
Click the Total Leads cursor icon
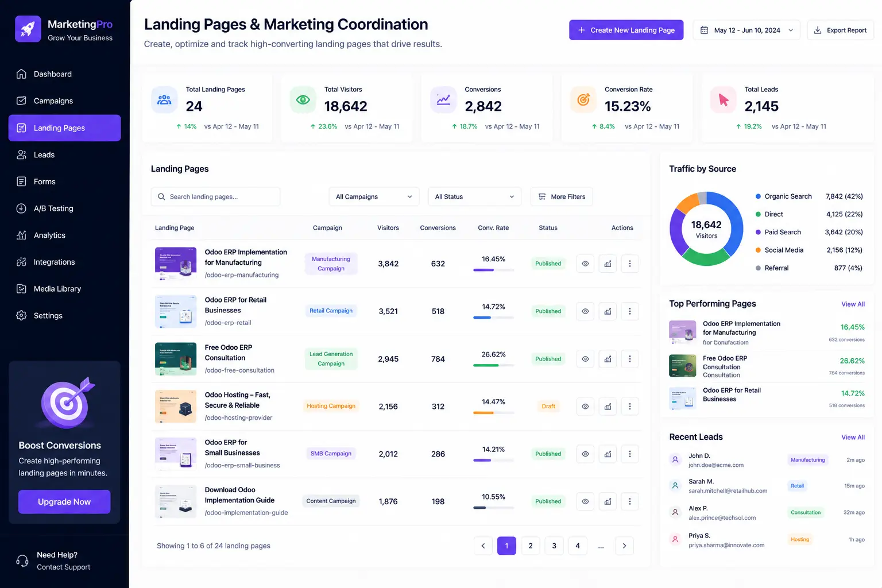724,99
